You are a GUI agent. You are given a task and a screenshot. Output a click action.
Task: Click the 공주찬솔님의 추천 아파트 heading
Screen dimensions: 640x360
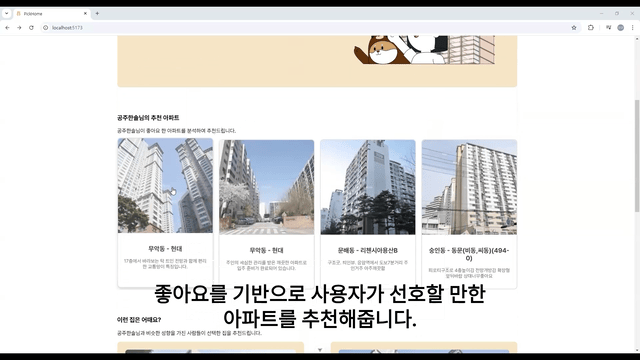[148, 118]
